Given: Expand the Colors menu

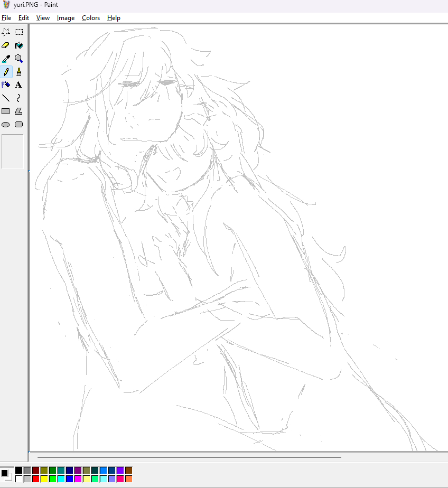Looking at the screenshot, I should click(91, 18).
